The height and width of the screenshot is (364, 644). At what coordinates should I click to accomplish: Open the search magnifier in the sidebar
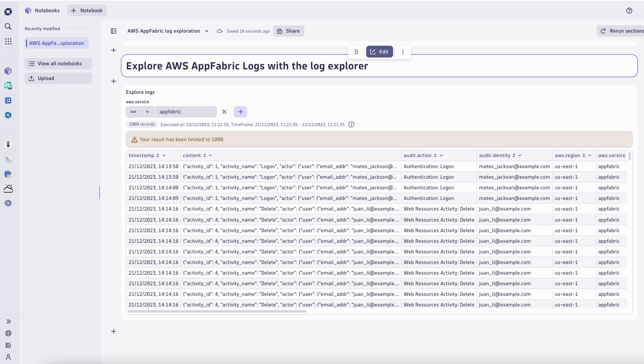point(8,27)
